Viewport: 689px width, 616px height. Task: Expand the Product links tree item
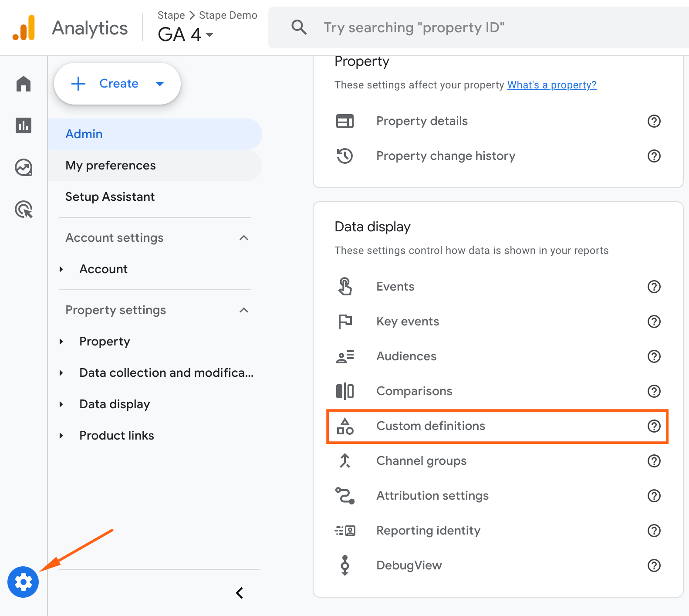(x=61, y=436)
